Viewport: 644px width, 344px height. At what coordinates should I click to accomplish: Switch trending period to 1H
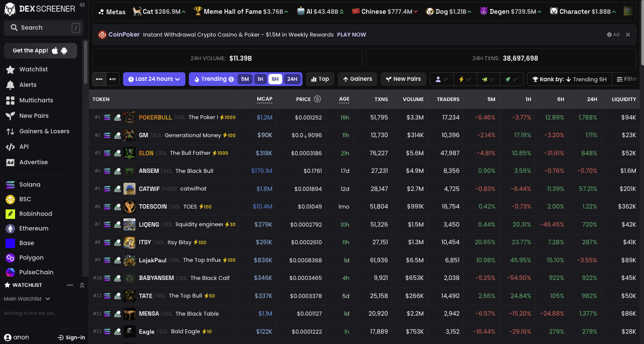[x=260, y=79]
